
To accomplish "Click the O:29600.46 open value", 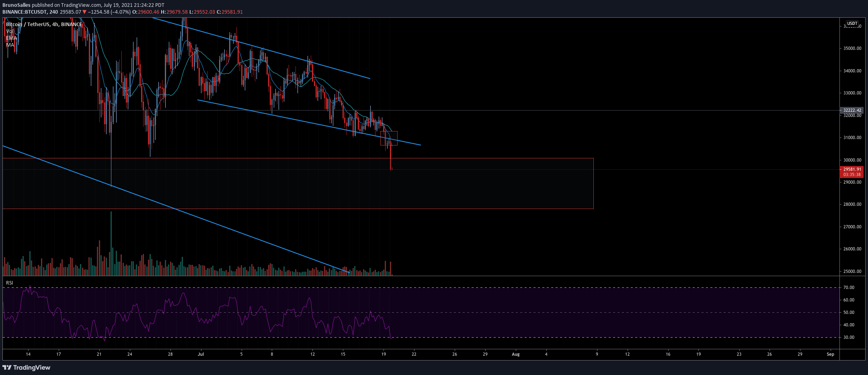I will [146, 12].
